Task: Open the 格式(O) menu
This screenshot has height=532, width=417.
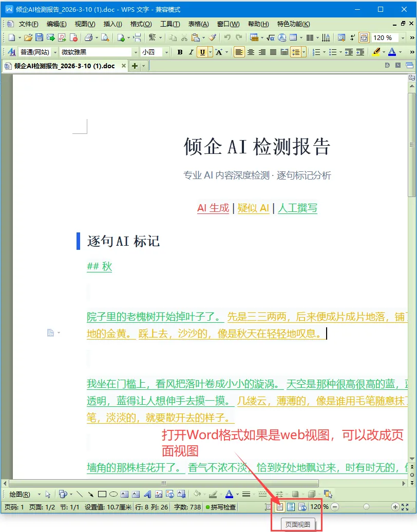Action: (140, 24)
